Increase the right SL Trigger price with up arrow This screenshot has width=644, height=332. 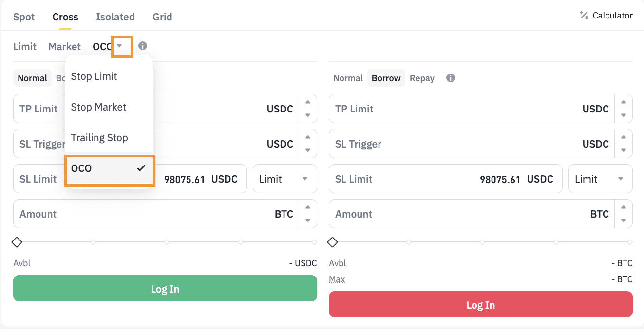click(x=624, y=137)
